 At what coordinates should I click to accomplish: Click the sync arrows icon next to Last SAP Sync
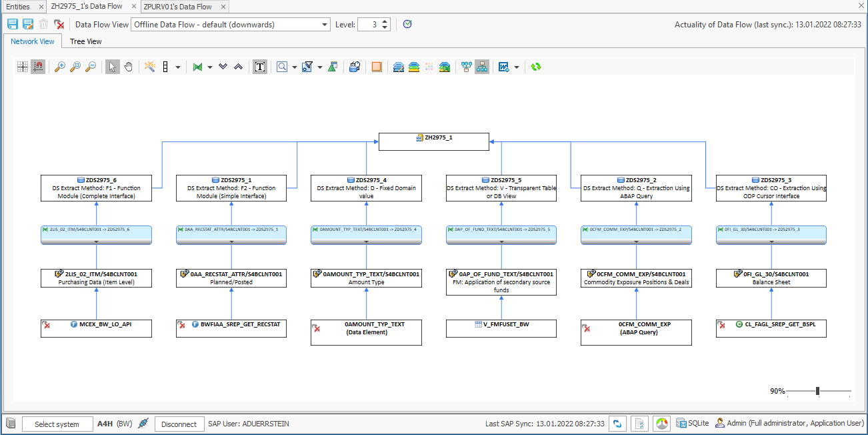coord(617,423)
